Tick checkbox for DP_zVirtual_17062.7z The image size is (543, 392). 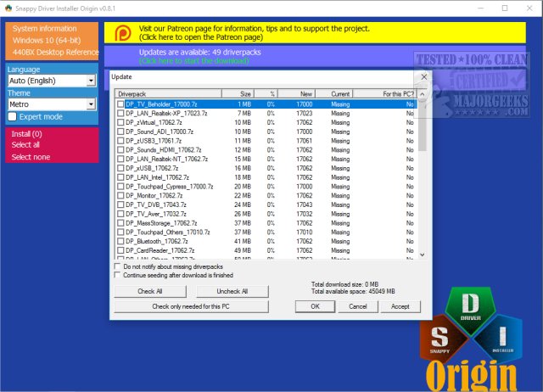(x=120, y=122)
